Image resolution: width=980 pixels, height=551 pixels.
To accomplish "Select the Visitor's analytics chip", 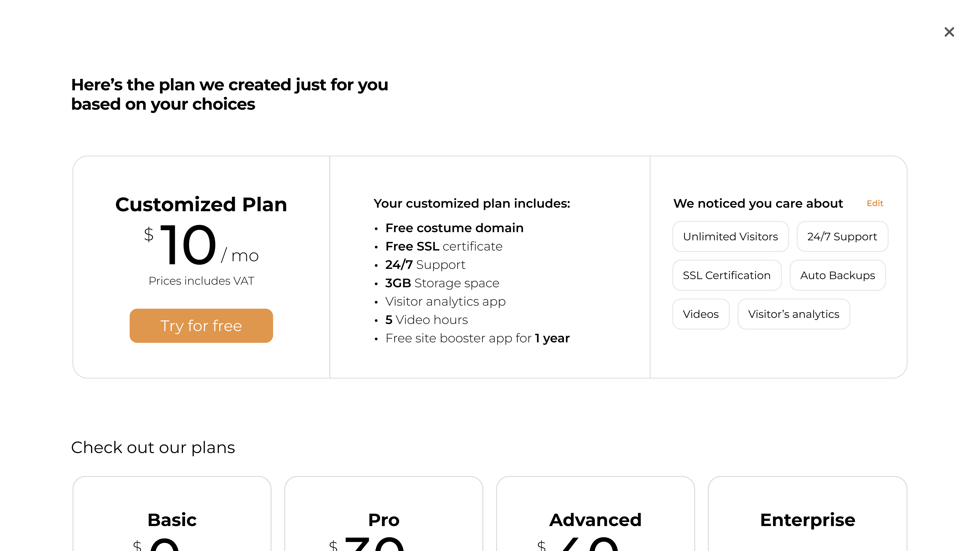I will coord(793,314).
